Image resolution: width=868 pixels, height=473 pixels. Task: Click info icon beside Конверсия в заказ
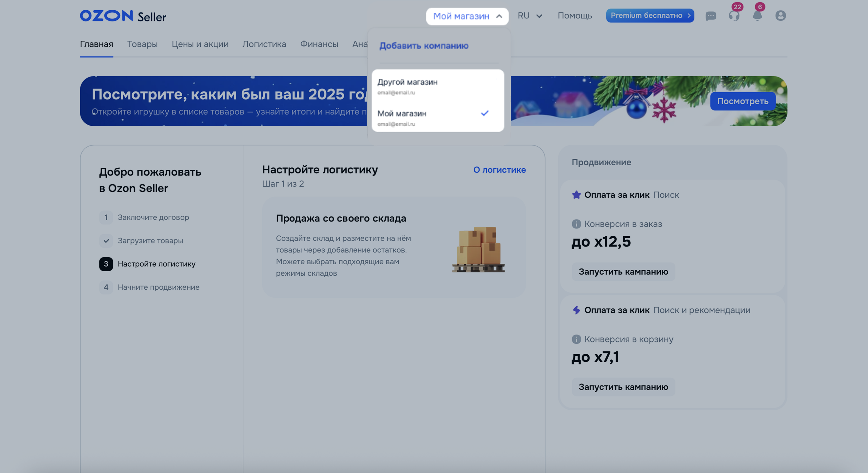(576, 224)
